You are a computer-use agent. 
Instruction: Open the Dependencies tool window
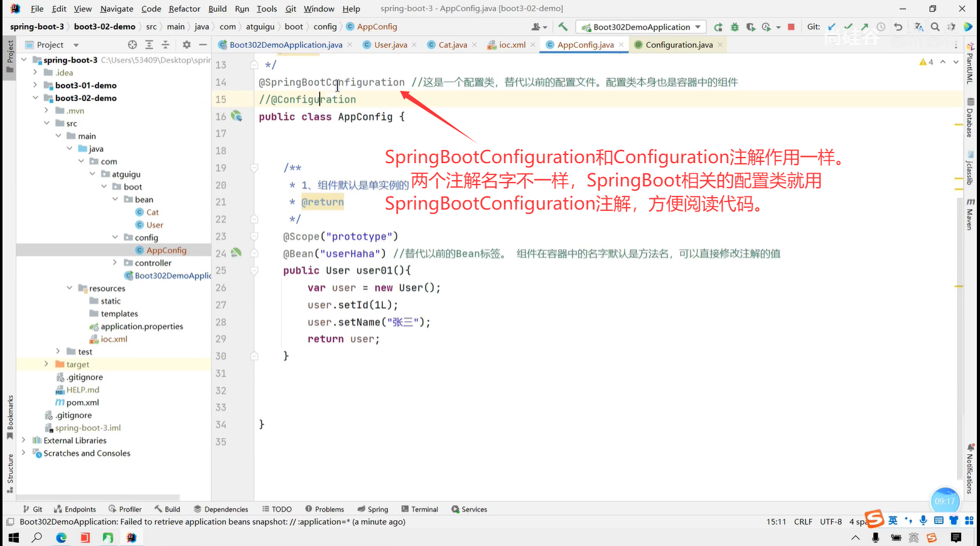pos(221,509)
